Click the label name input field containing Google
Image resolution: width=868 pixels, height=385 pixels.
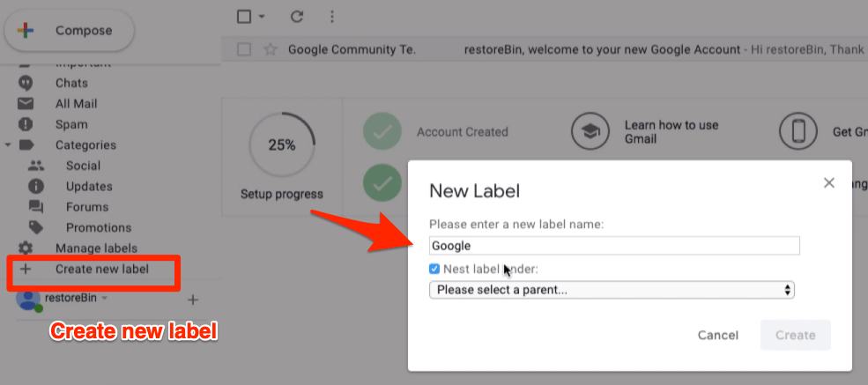click(x=614, y=246)
